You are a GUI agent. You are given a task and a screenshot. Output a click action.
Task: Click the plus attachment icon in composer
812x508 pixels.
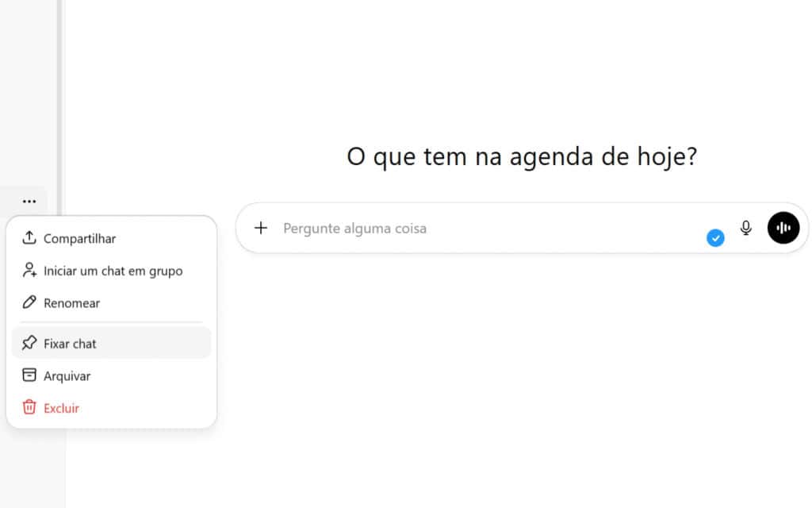pyautogui.click(x=261, y=228)
